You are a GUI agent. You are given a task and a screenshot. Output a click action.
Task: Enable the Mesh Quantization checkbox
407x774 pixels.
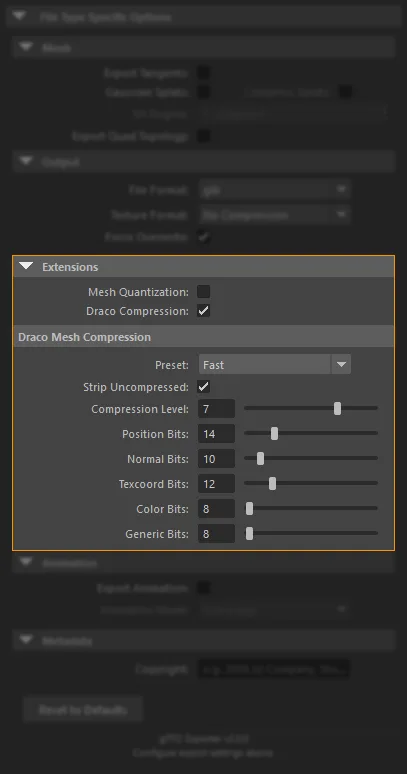(x=203, y=292)
